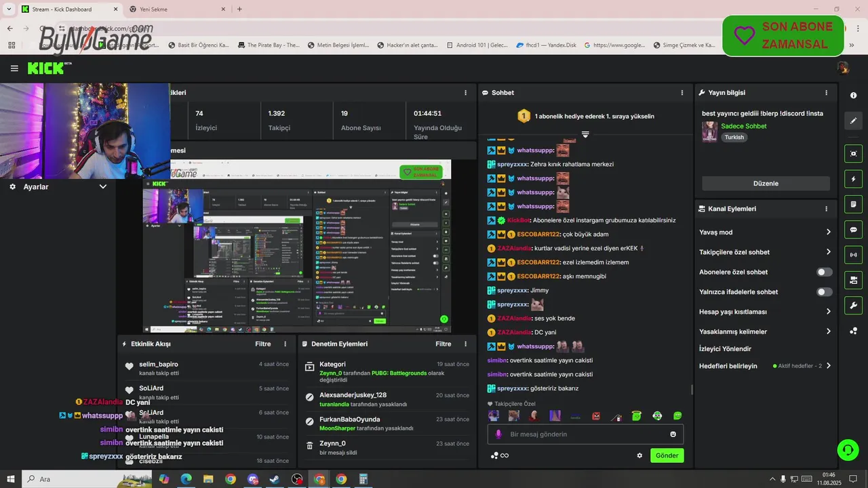Click the taskbar Ara search box
This screenshot has width=868, height=488.
pyautogui.click(x=86, y=479)
